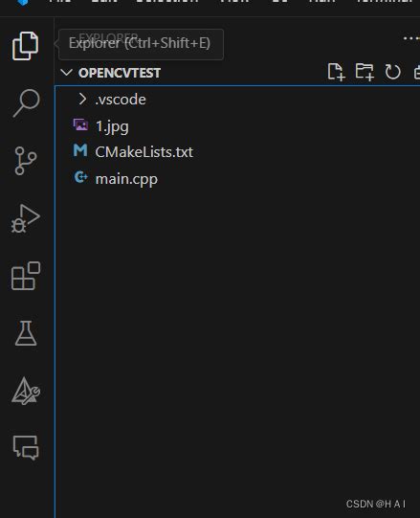Open Run and Debug view

point(26,218)
